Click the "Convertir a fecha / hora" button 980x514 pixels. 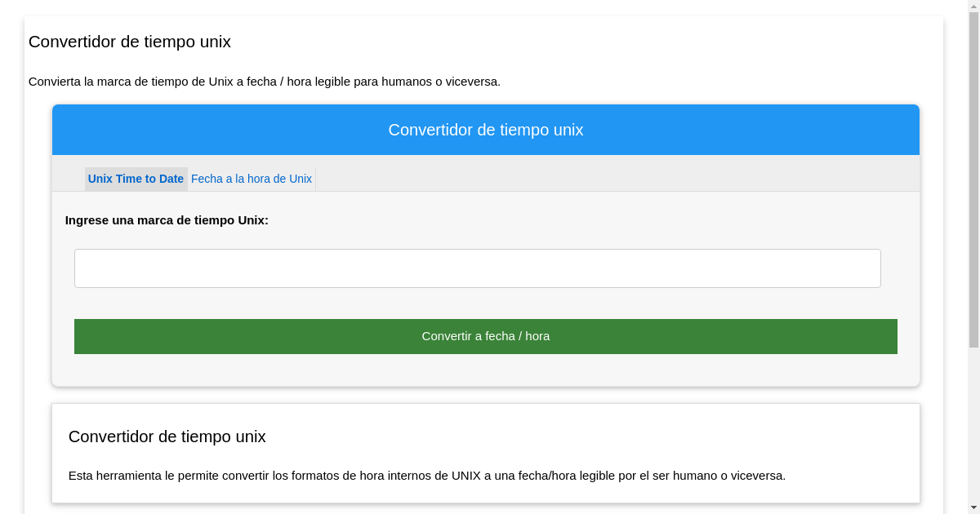(x=485, y=336)
